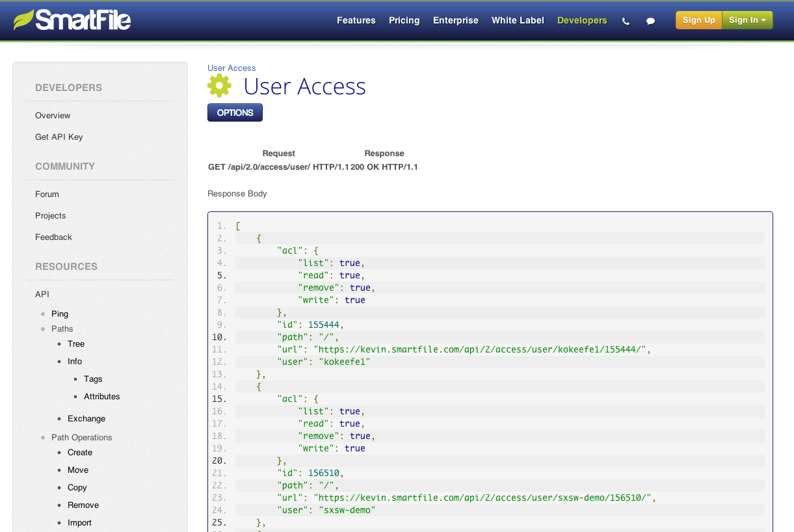Open the Features menu item
The width and height of the screenshot is (794, 532).
click(356, 20)
